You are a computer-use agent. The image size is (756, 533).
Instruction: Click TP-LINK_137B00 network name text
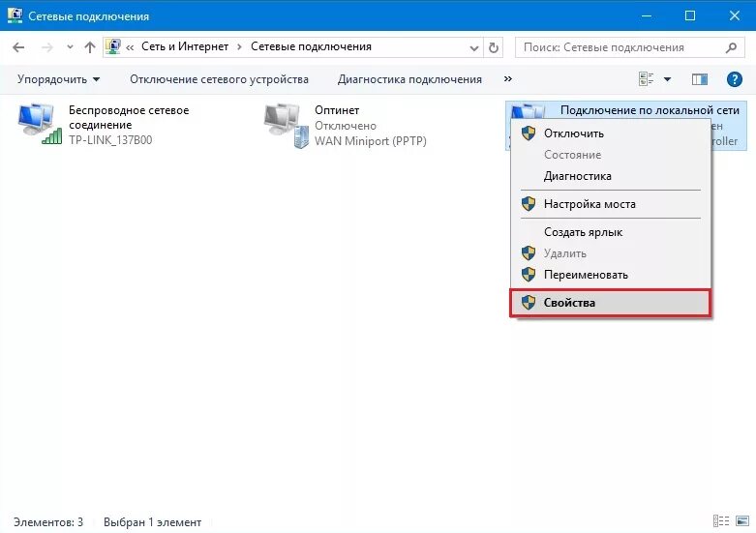pyautogui.click(x=110, y=140)
